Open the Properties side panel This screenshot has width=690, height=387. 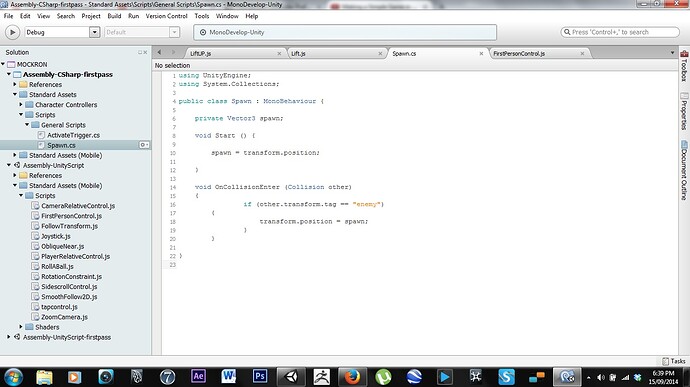684,111
